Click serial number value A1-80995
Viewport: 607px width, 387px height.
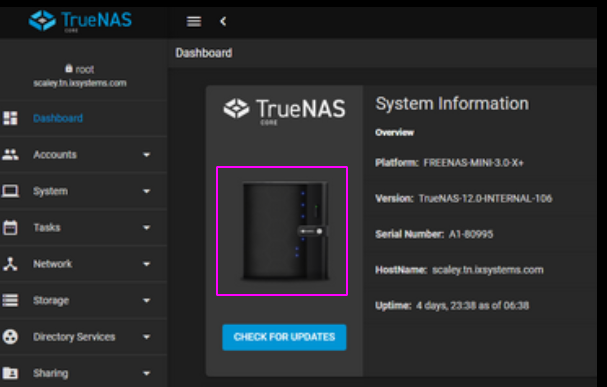471,234
